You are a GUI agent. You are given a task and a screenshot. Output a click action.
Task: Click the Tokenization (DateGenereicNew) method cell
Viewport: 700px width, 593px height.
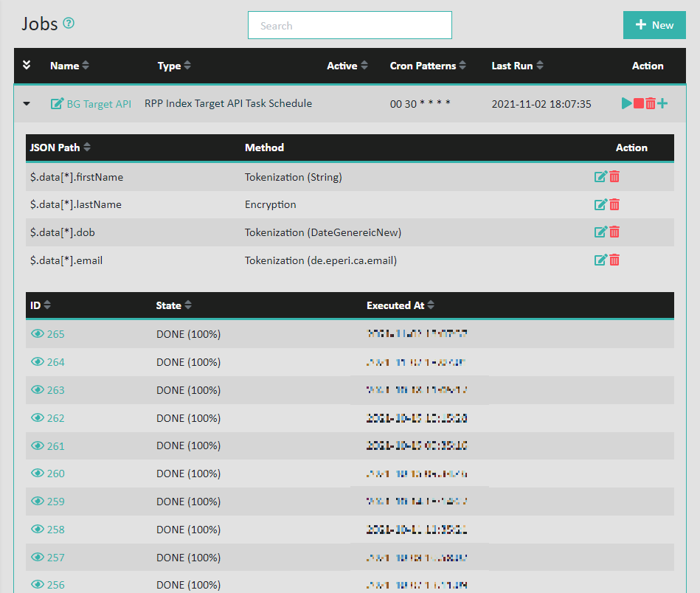pyautogui.click(x=323, y=232)
